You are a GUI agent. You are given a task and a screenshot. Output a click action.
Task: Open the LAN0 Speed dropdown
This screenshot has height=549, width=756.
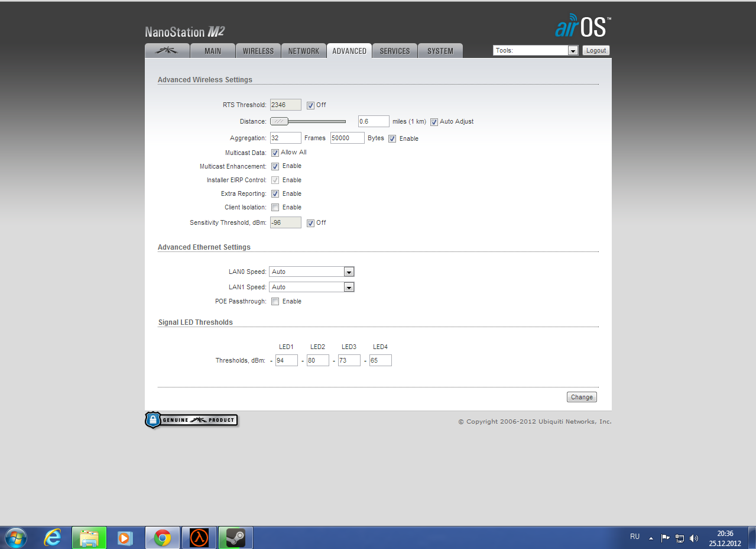pyautogui.click(x=312, y=272)
